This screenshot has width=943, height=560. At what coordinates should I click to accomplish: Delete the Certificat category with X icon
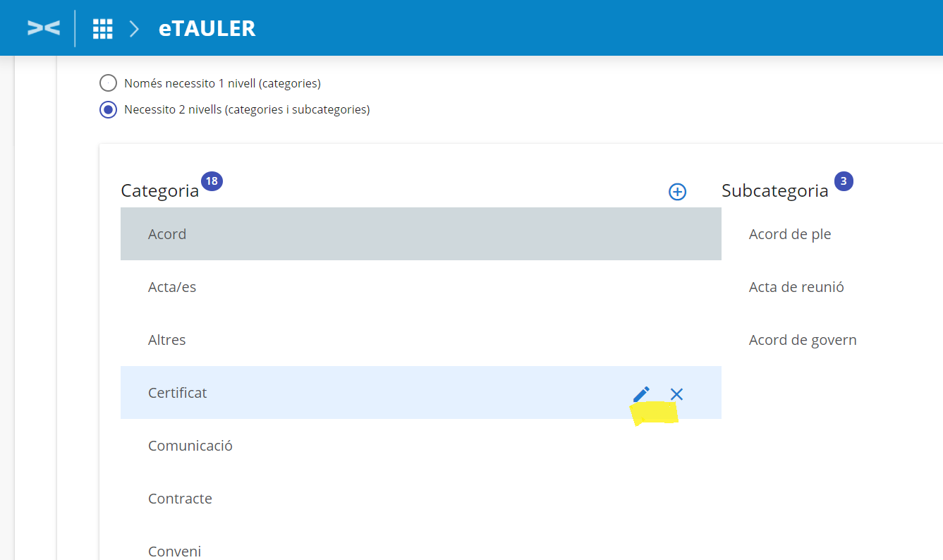coord(676,394)
